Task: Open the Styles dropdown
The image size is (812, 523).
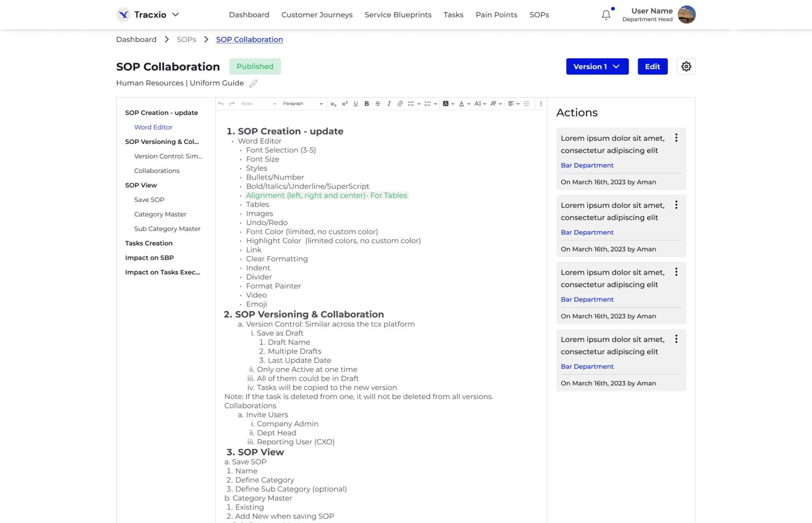Action: point(258,104)
